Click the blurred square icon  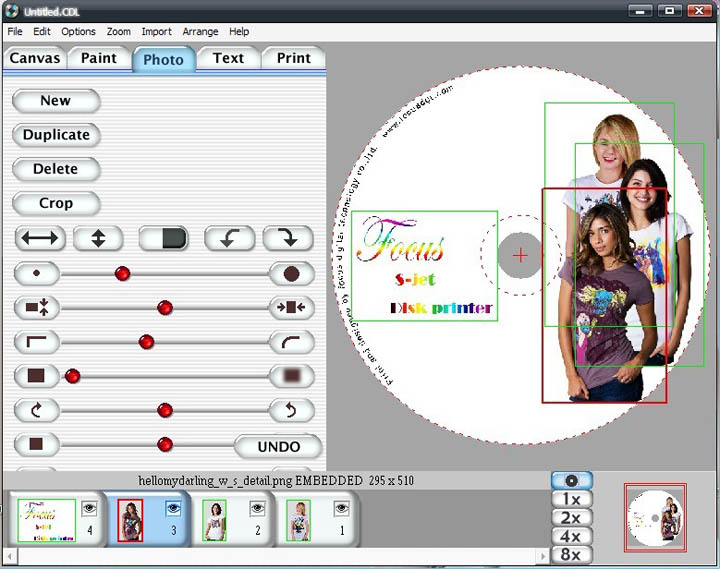[291, 376]
